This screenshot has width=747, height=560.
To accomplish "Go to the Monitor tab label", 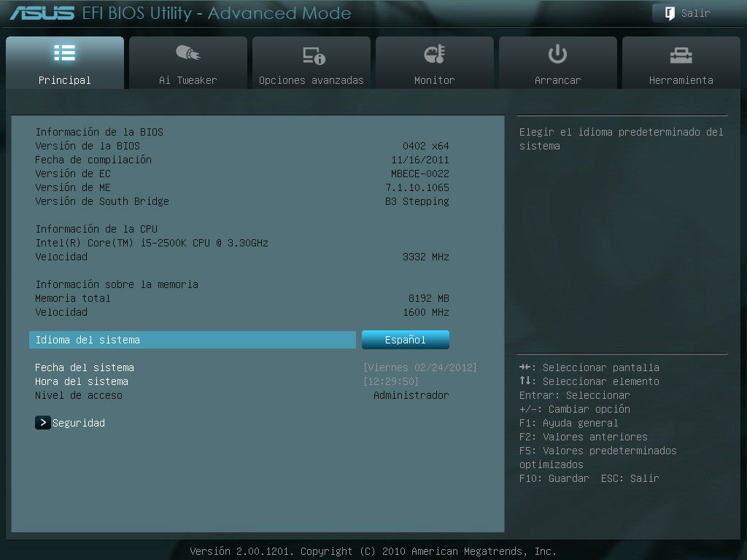I will click(x=435, y=80).
